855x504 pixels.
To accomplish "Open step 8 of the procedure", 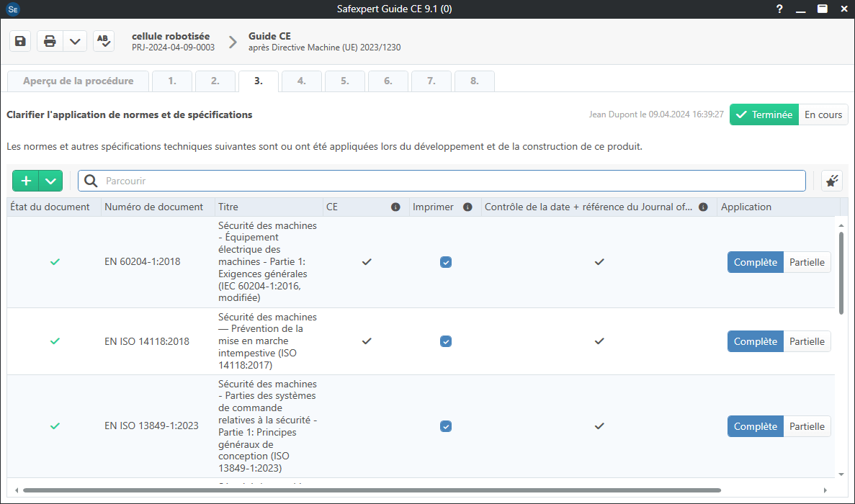I will coord(474,81).
